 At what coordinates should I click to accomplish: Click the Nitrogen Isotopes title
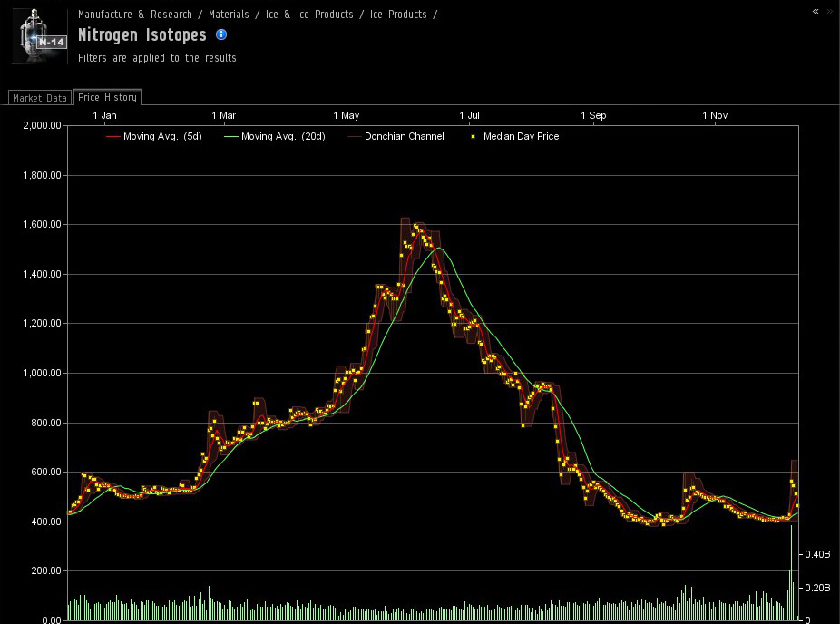[x=142, y=34]
